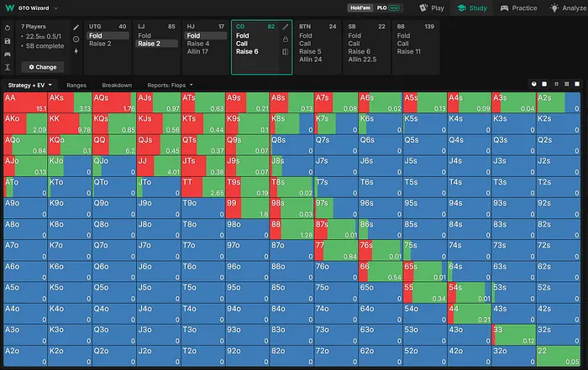The width and height of the screenshot is (588, 370).
Task: Click the QQ hand cell
Action: pyautogui.click(x=114, y=145)
